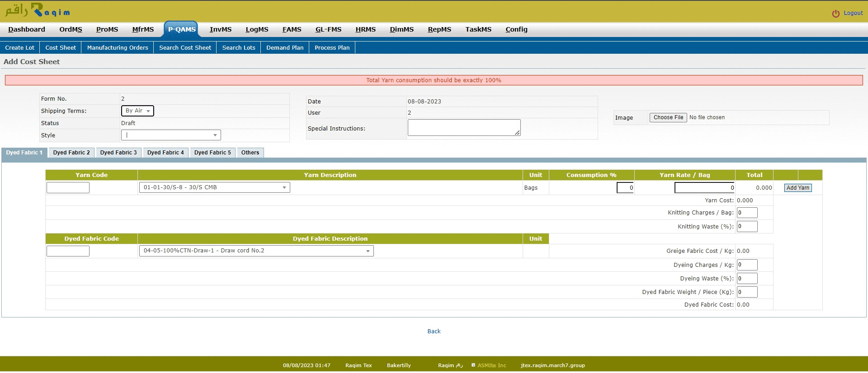Switch to the Dyed Fabric 2 tab
Screen dimensions: 868x373
(71, 153)
